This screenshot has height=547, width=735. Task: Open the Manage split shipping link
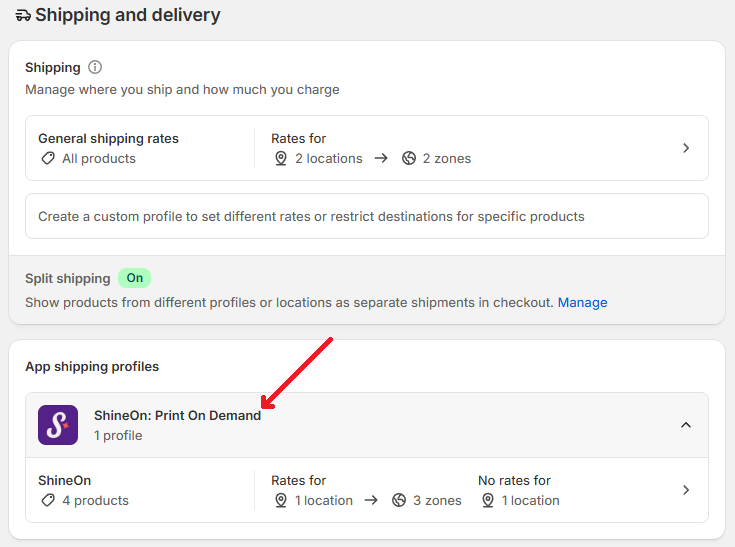tap(582, 303)
